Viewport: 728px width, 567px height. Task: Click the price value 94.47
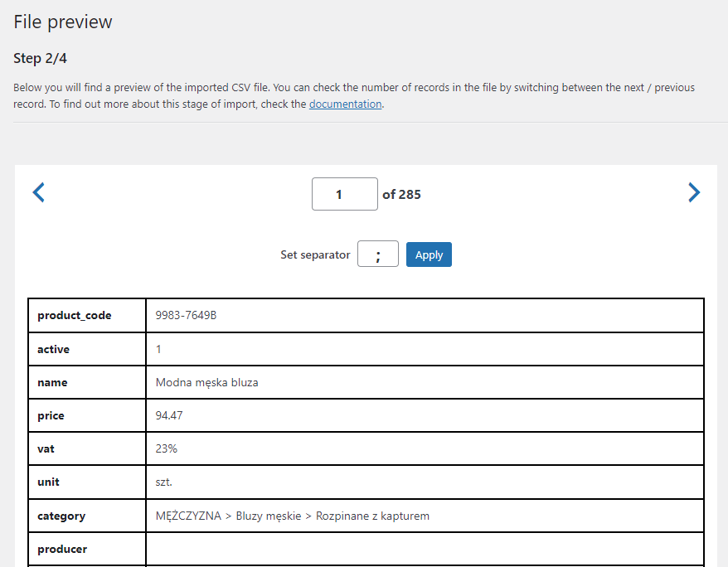(169, 415)
